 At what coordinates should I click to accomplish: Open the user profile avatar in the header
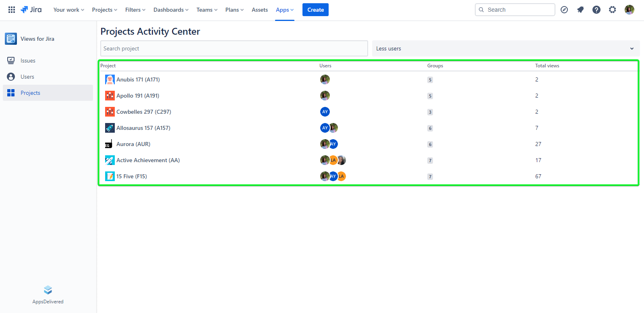point(630,10)
